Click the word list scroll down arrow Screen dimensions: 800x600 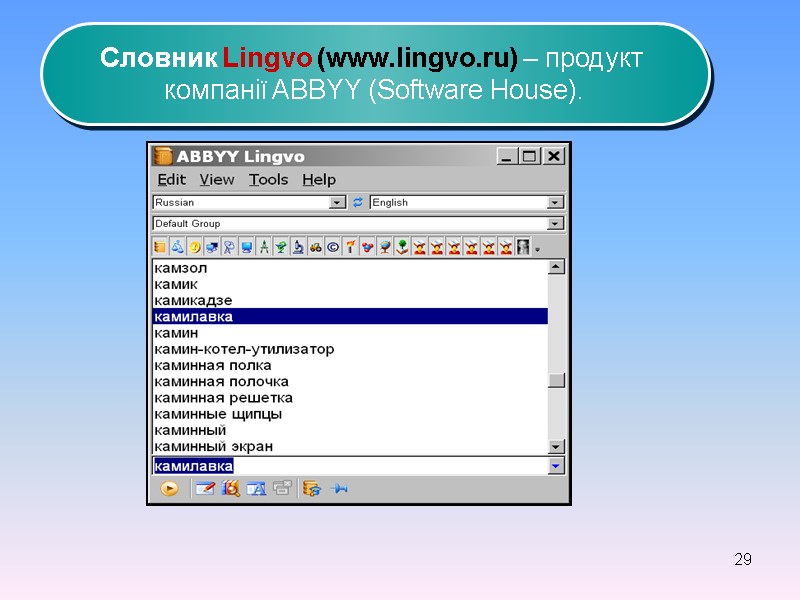pyautogui.click(x=556, y=447)
